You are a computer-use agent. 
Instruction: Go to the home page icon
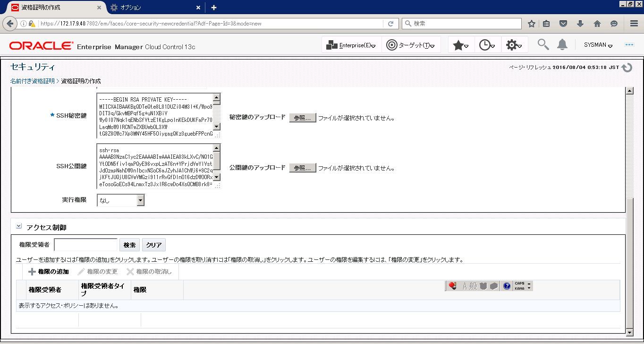[597, 23]
